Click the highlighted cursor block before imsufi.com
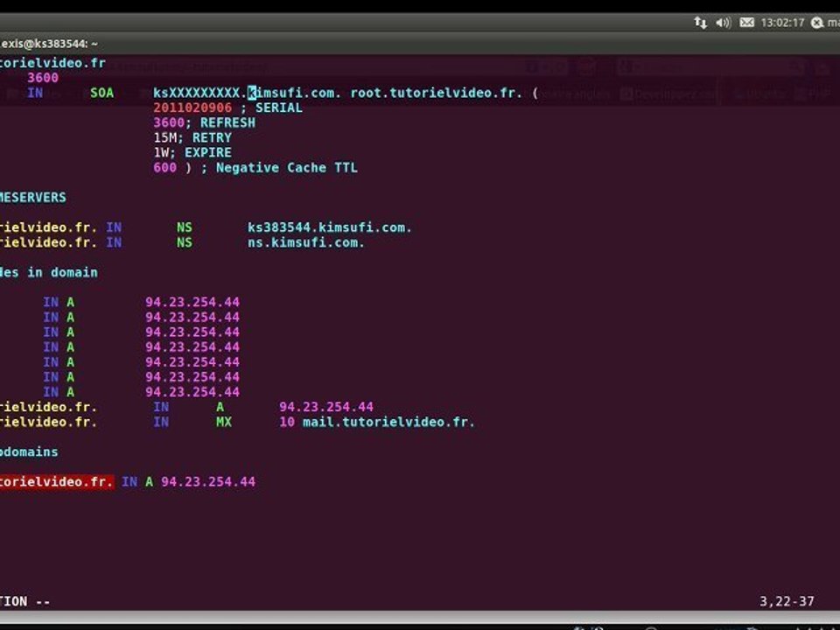840x630 pixels. 252,93
